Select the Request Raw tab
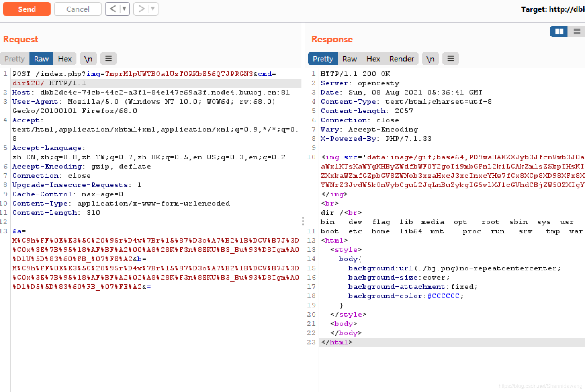585x392 pixels. pyautogui.click(x=41, y=59)
